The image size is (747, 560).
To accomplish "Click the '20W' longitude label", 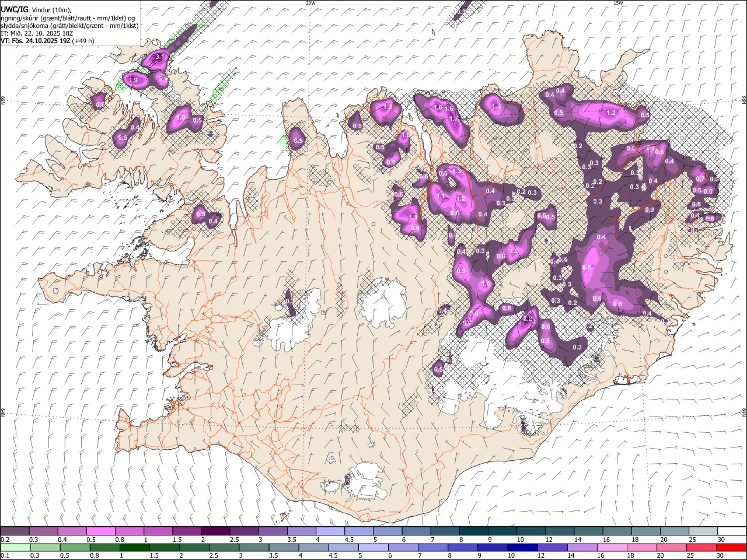I will [310, 3].
